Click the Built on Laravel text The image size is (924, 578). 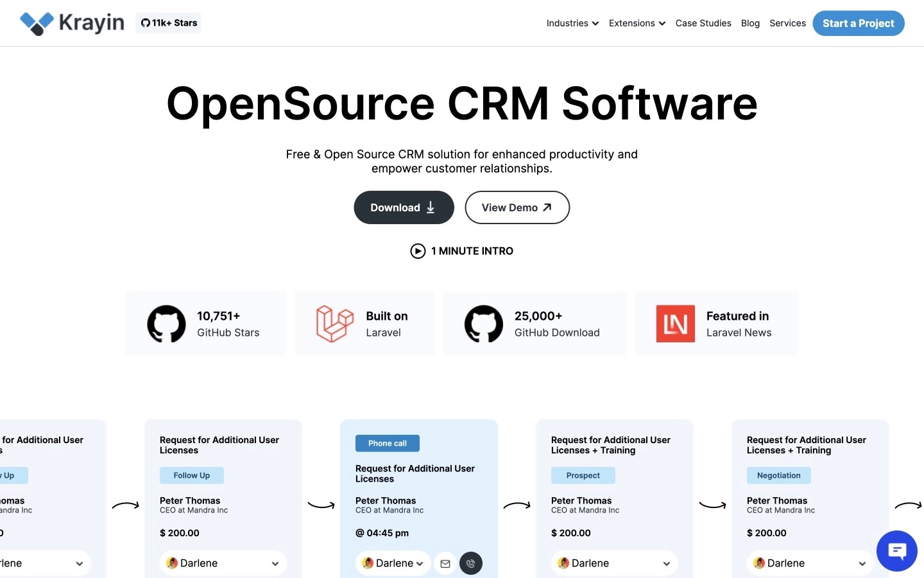point(387,324)
